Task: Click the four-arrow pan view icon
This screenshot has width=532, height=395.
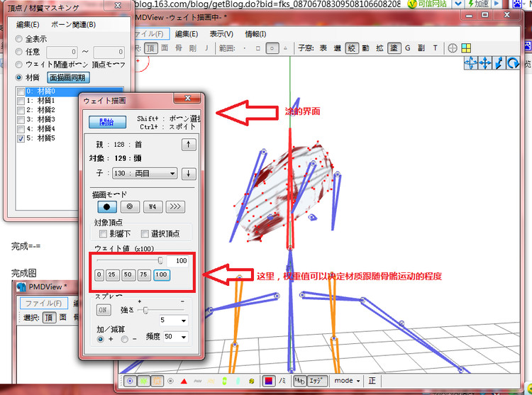Action: [485, 63]
